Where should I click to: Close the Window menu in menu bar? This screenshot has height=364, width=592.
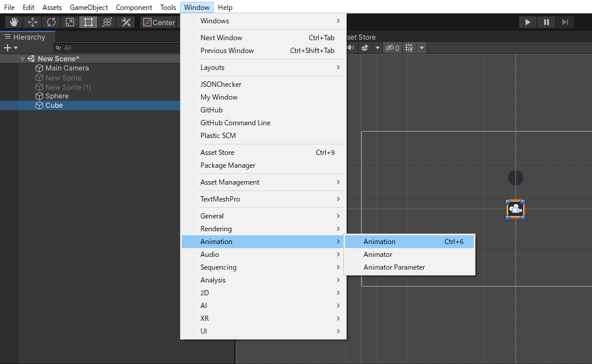(x=197, y=8)
